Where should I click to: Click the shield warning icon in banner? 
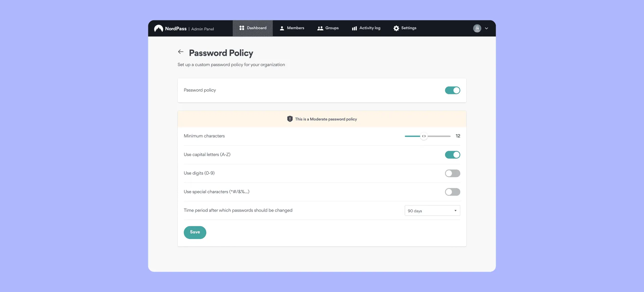click(290, 119)
